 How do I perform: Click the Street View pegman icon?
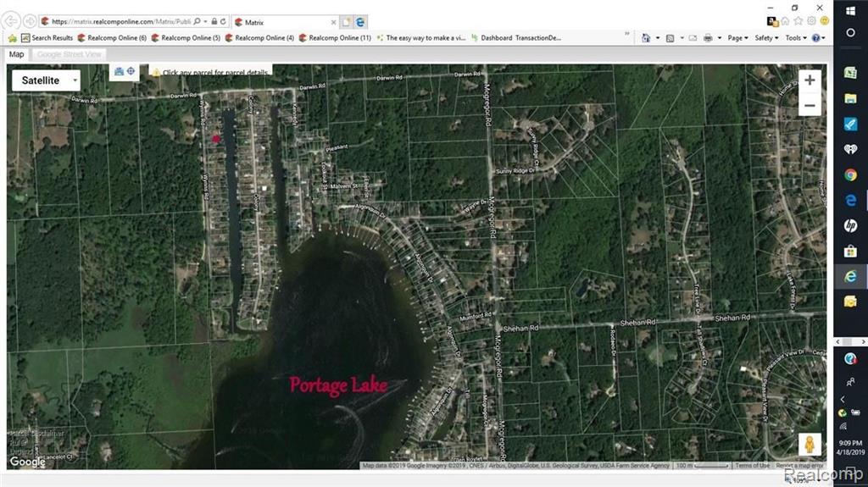click(810, 445)
